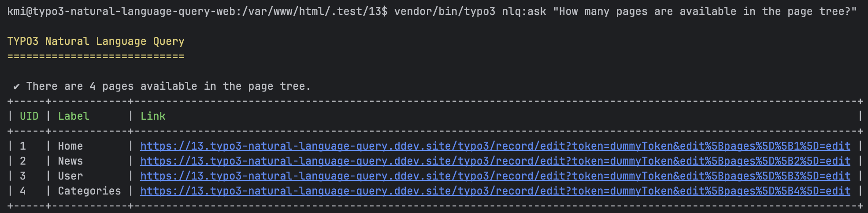868x213 pixels.
Task: Click UID value 3 in the table
Action: coord(23,176)
